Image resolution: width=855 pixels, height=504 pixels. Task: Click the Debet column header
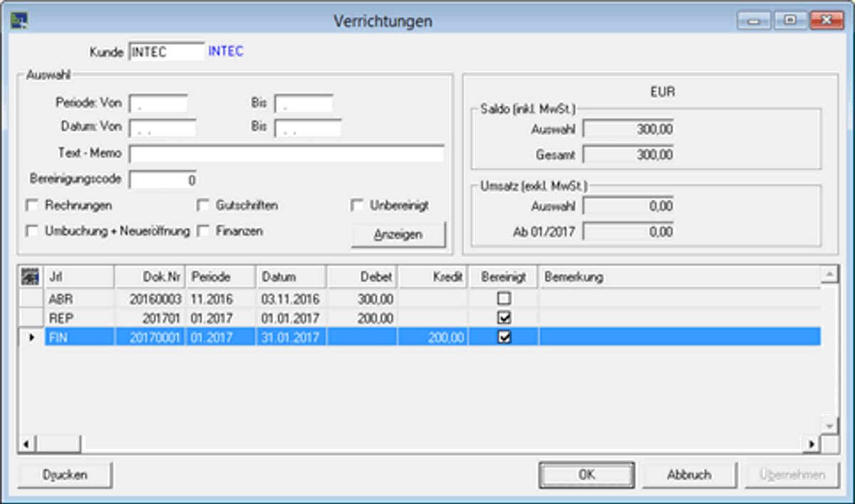pos(362,277)
